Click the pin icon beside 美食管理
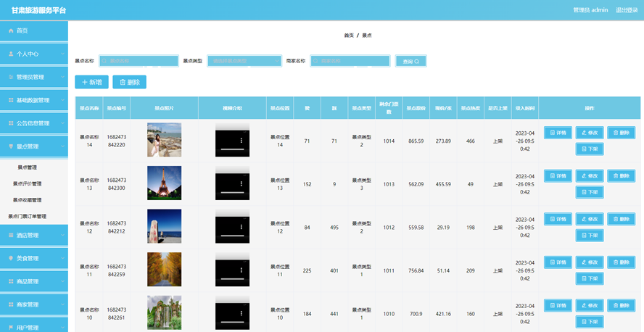Viewport: 644px width, 332px height. (11, 258)
